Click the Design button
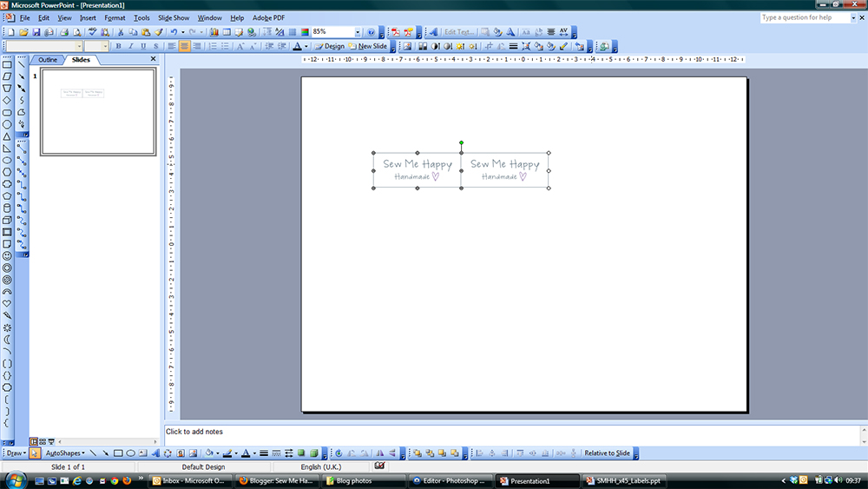 [330, 47]
